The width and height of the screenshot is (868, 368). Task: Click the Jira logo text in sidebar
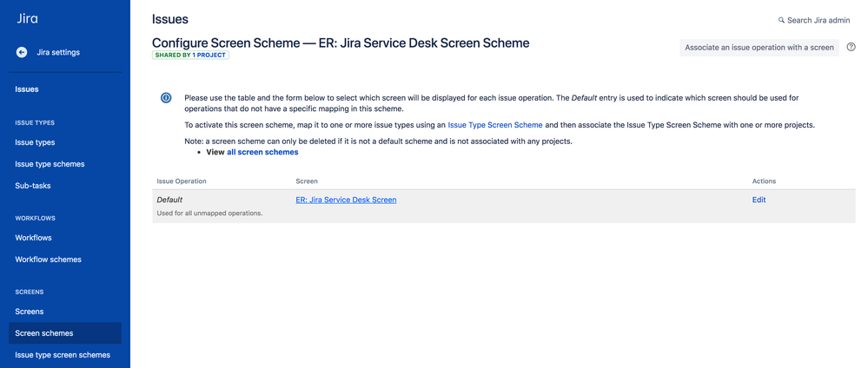coord(27,17)
